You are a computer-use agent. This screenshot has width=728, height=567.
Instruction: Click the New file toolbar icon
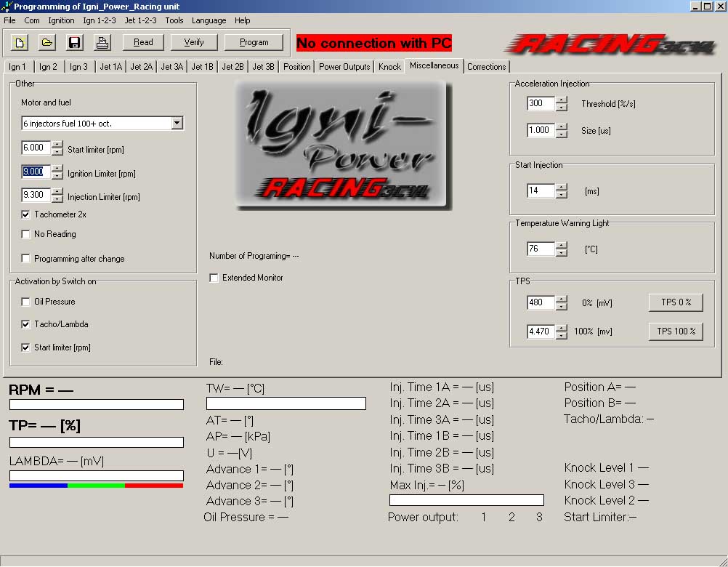(20, 42)
